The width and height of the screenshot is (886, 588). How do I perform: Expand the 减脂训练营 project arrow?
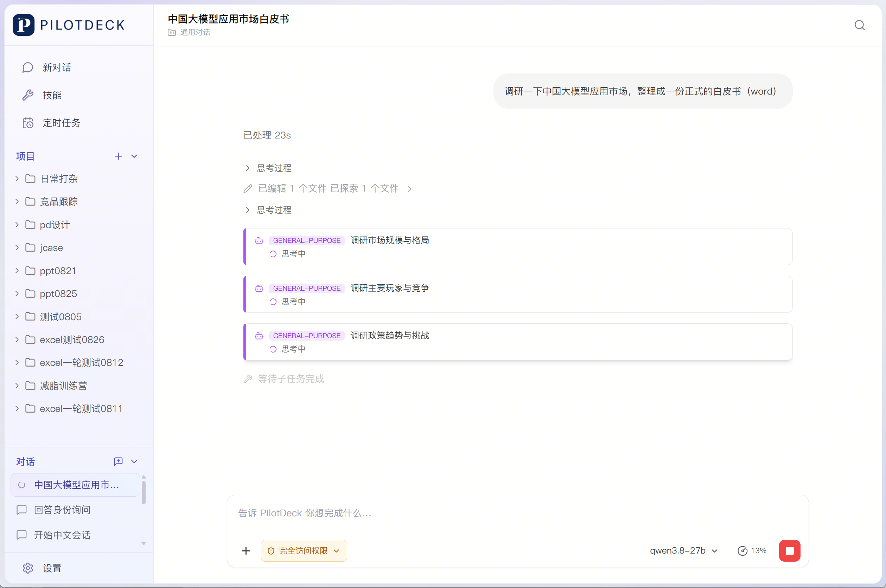pyautogui.click(x=17, y=386)
